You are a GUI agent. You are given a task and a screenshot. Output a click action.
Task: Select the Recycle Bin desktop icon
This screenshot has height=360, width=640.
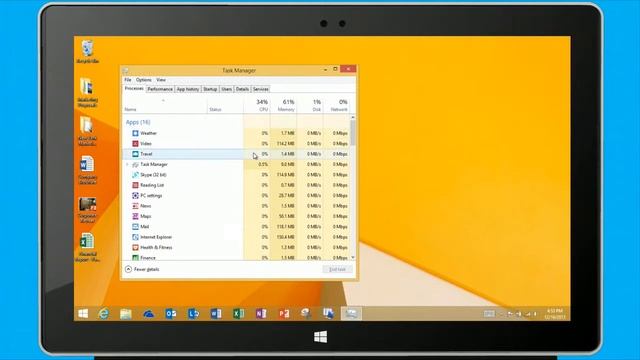87,51
